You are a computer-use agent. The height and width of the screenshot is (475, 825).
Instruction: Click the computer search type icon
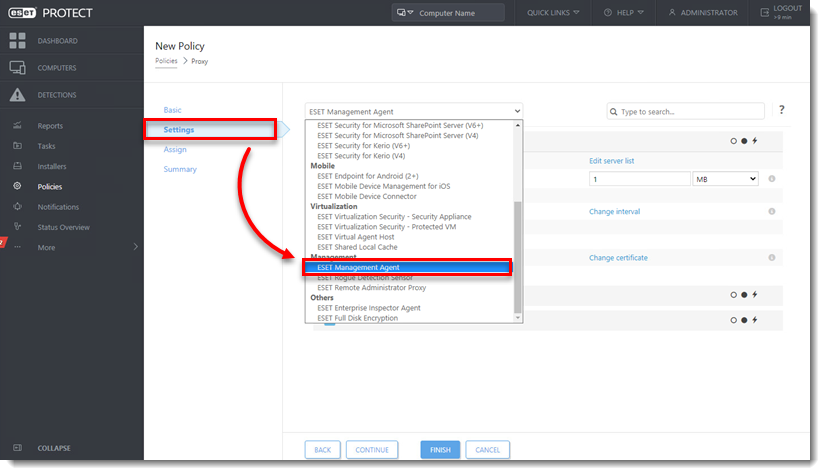(405, 13)
